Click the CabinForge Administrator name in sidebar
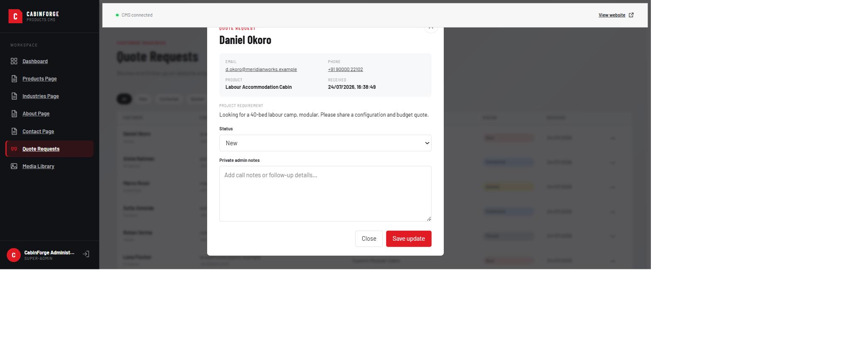868x359 pixels. click(49, 252)
